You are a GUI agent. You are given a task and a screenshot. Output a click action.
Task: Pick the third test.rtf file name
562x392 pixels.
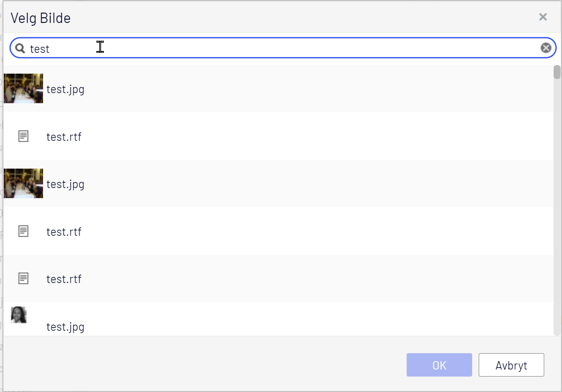pos(64,279)
